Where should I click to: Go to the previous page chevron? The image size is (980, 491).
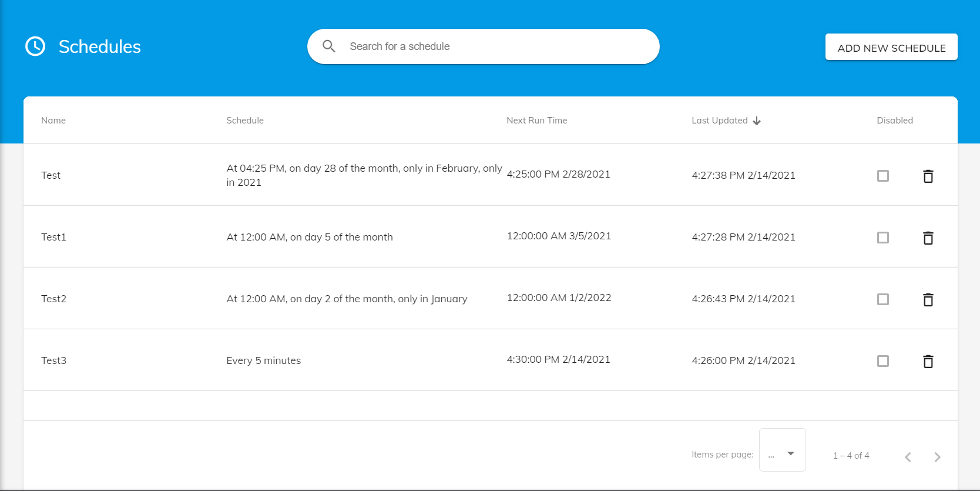908,457
